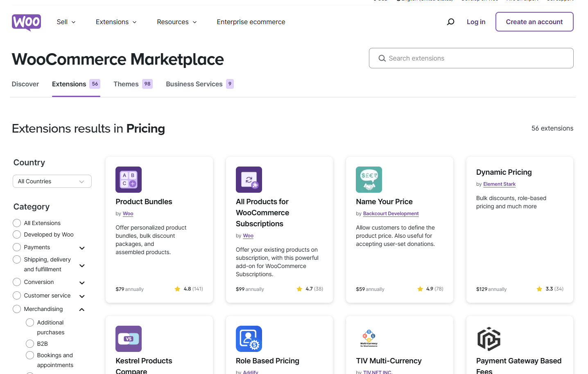
Task: Select the Merchandising category radio
Action: (17, 309)
